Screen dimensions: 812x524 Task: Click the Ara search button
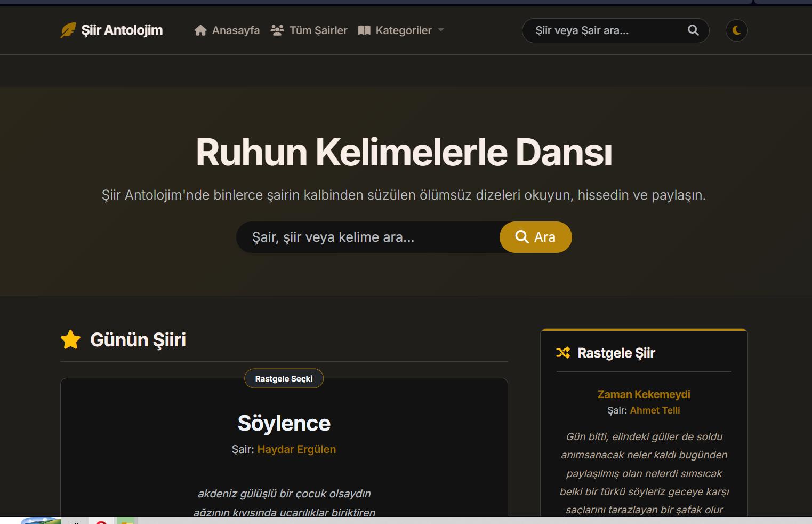535,237
